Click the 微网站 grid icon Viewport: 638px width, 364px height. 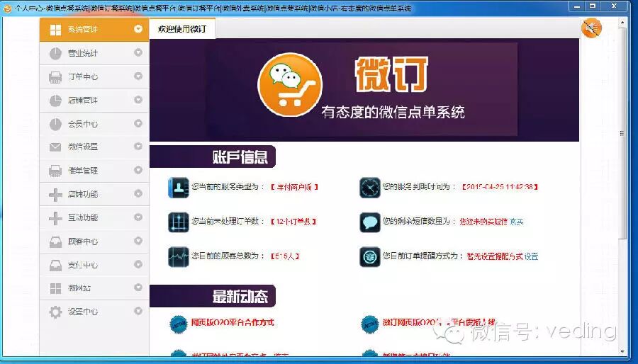pos(55,288)
